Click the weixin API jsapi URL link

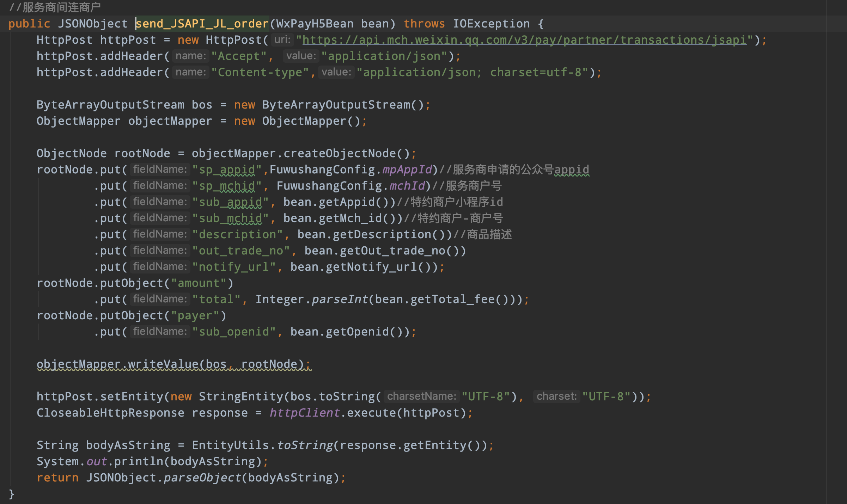click(524, 40)
